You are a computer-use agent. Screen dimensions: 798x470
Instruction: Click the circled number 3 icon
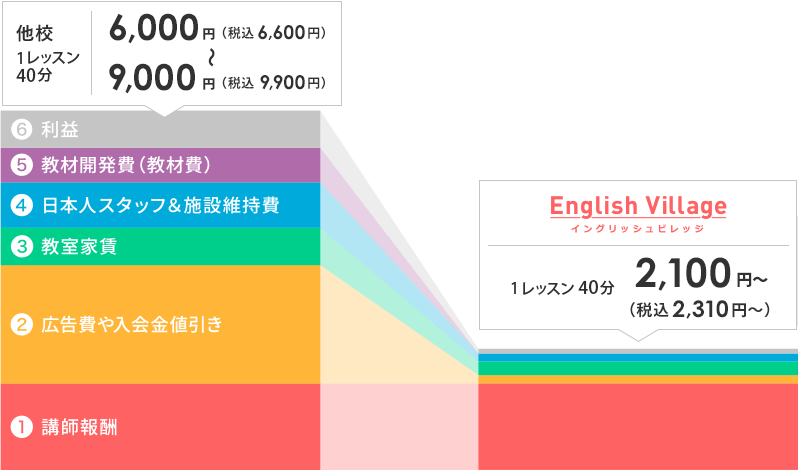(x=22, y=246)
